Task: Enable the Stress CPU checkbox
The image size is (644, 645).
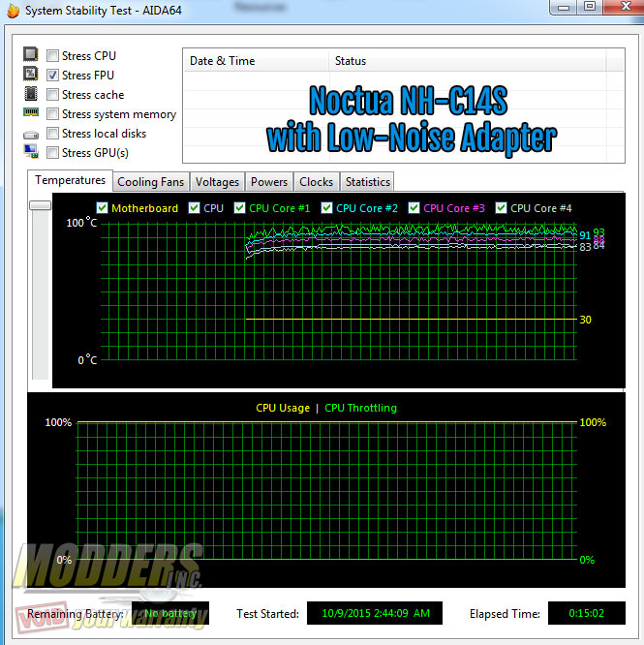Action: [52, 55]
